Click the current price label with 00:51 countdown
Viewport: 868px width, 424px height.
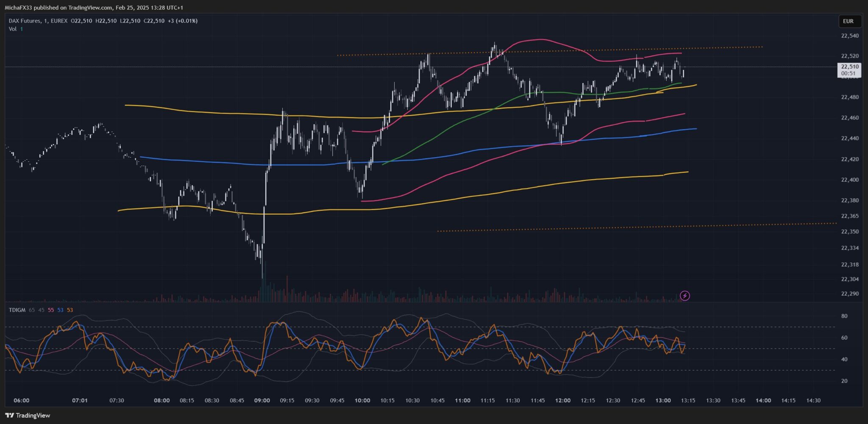click(850, 70)
